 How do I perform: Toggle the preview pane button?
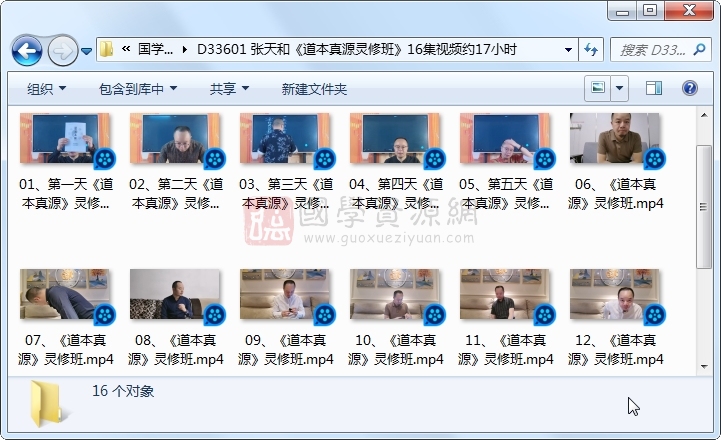point(653,88)
